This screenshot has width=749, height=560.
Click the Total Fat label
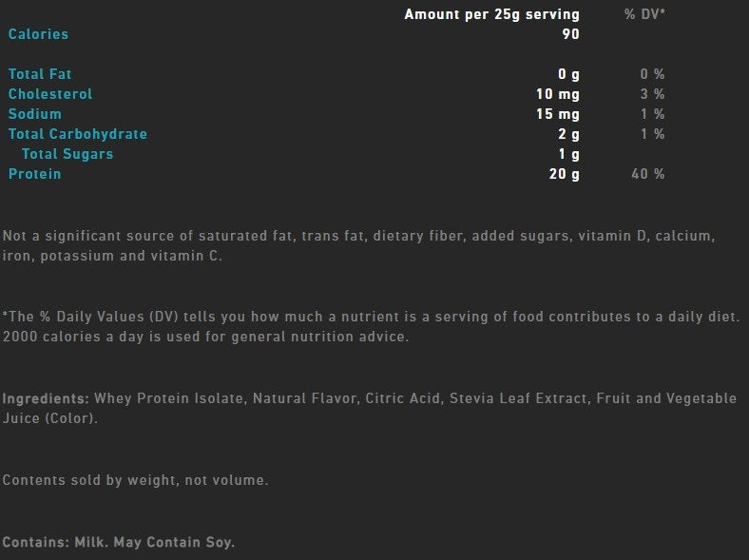click(40, 74)
